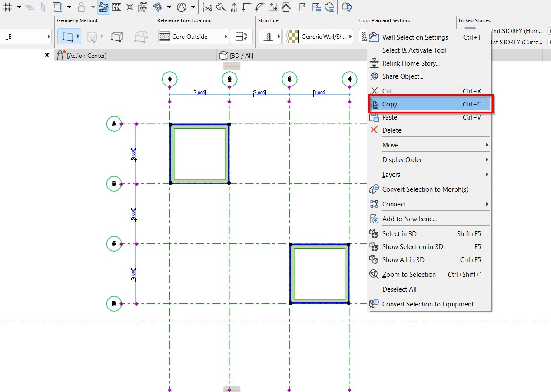Click the grid marker circle labeled A

pyautogui.click(x=114, y=124)
